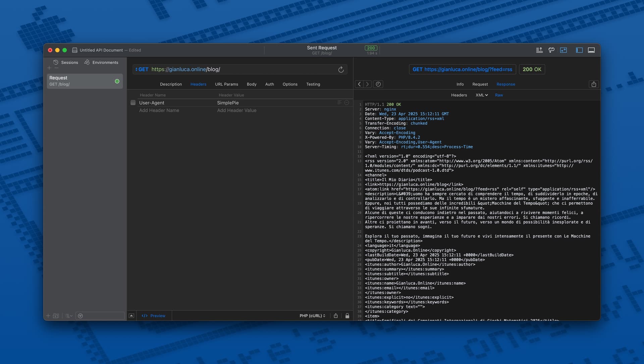Toggle the import/export panel toolbar icon
The width and height of the screenshot is (644, 364).
[563, 50]
